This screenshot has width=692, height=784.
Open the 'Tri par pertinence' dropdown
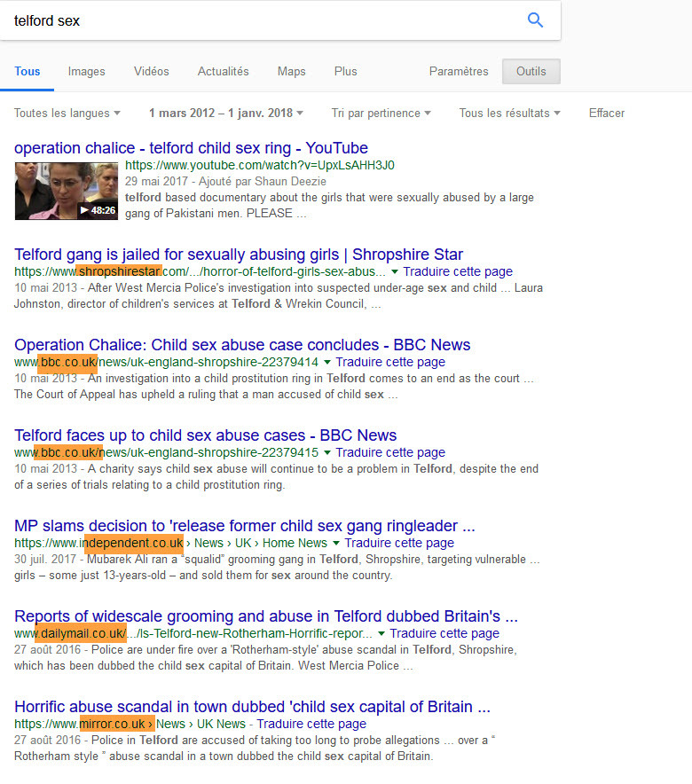(x=381, y=113)
